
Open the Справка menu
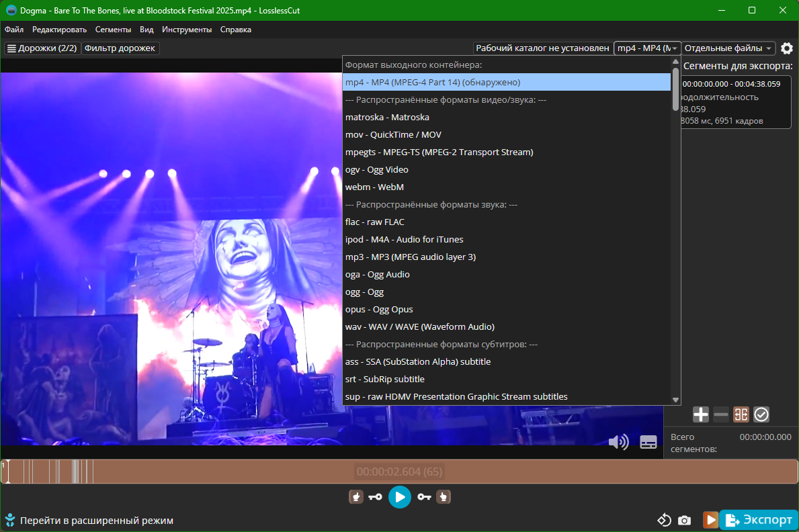(x=236, y=30)
